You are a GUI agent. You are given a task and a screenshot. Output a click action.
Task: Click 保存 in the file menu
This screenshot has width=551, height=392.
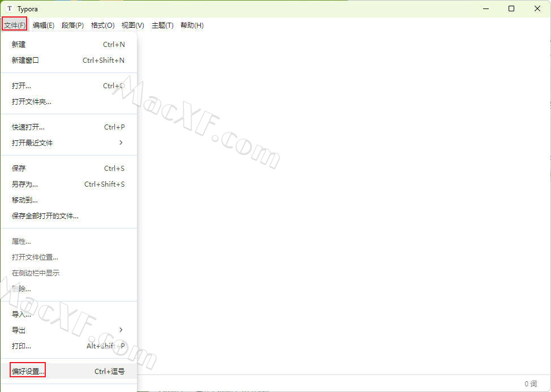click(68, 168)
